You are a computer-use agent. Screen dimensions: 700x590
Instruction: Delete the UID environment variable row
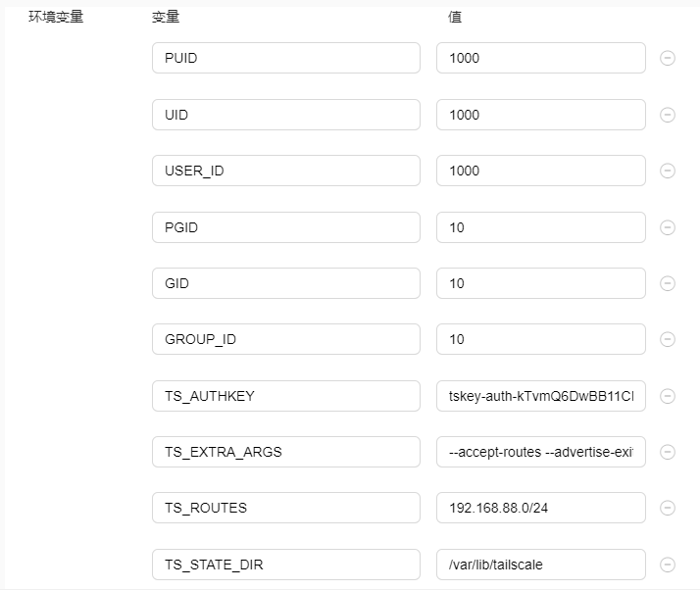point(668,115)
